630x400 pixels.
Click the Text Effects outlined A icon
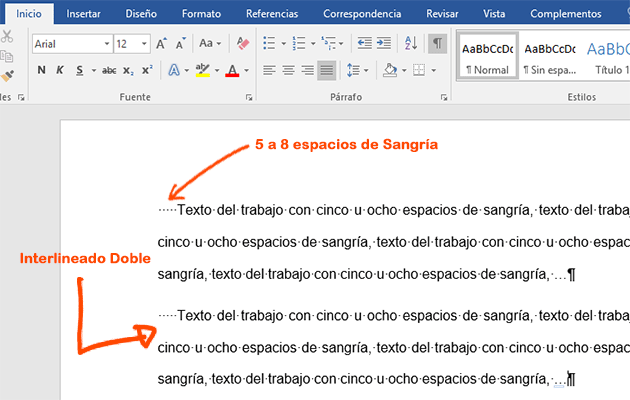[x=174, y=70]
